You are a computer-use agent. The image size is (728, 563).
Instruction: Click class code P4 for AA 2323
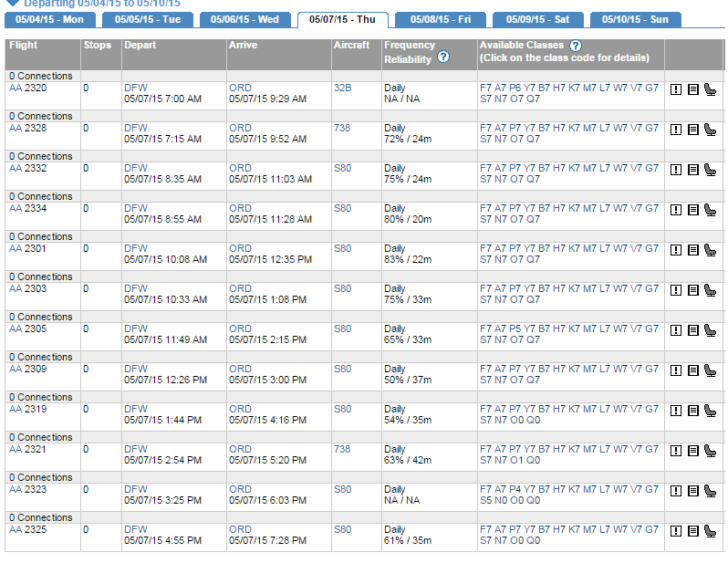(x=515, y=489)
